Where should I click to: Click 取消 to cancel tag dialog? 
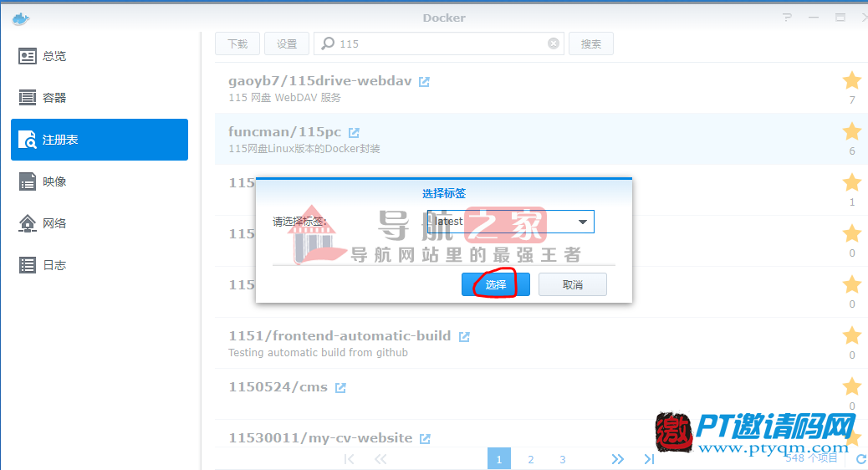click(572, 284)
